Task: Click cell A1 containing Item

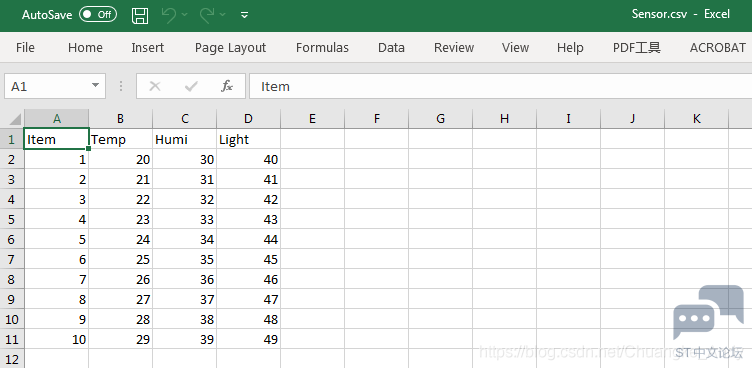Action: coord(57,139)
